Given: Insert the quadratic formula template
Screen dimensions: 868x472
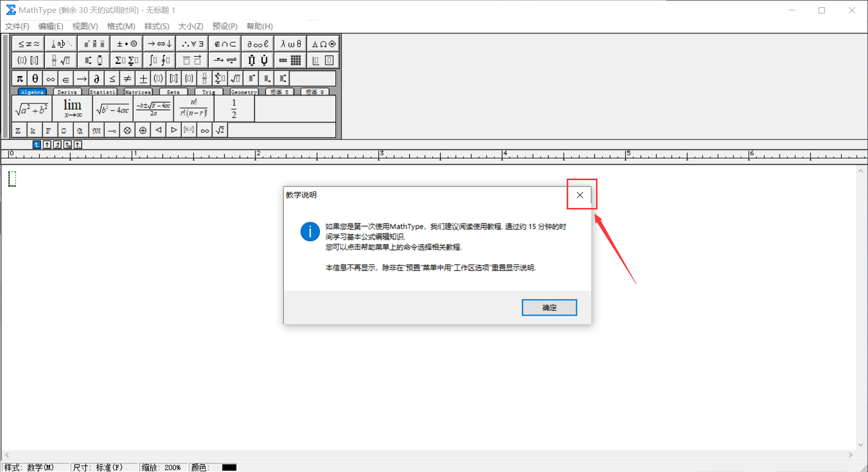Looking at the screenshot, I should pyautogui.click(x=153, y=109).
